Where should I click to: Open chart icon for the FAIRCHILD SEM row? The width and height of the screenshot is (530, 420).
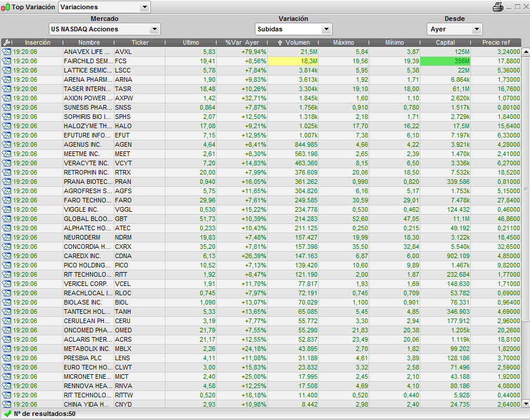pos(6,61)
